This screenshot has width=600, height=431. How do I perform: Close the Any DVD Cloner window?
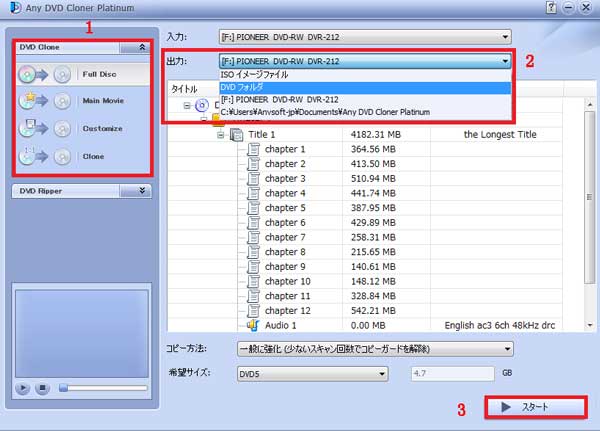point(586,7)
